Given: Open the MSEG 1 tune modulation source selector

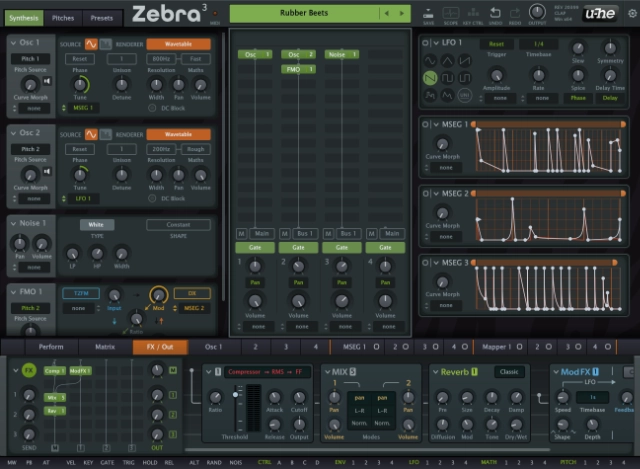Looking at the screenshot, I should [83, 108].
